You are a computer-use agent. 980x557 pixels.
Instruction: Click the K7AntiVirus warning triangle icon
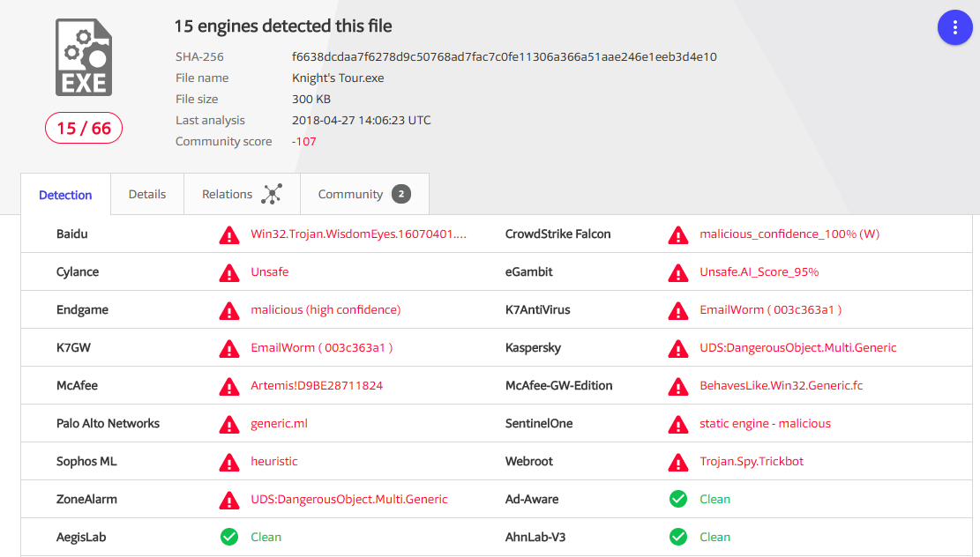(x=678, y=311)
